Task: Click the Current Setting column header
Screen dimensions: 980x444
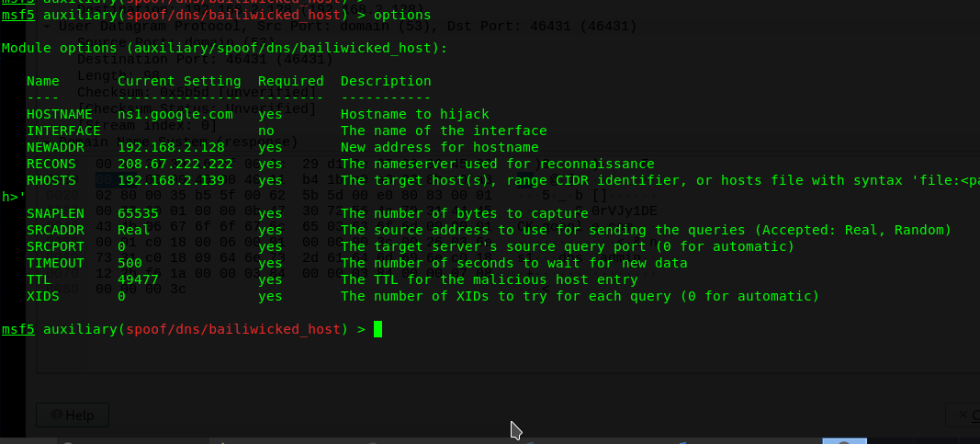Action: point(179,81)
